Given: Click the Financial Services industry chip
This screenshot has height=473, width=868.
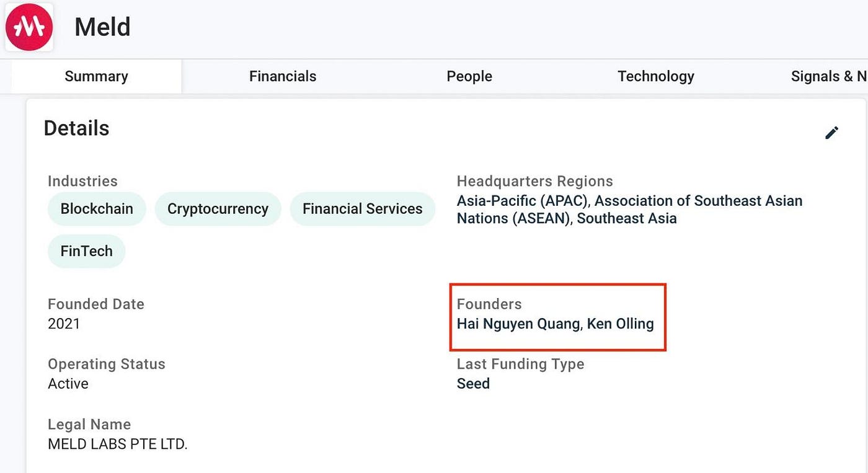Looking at the screenshot, I should tap(362, 209).
